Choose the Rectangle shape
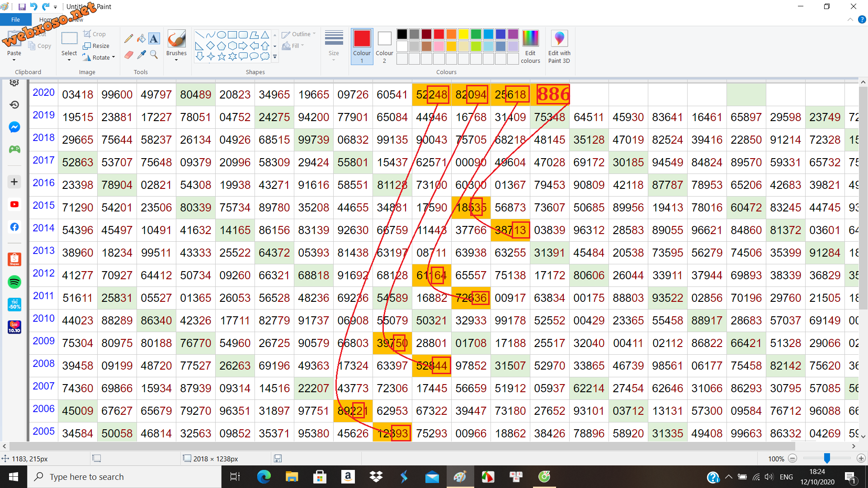Viewport: 868px width, 488px height. pyautogui.click(x=232, y=35)
